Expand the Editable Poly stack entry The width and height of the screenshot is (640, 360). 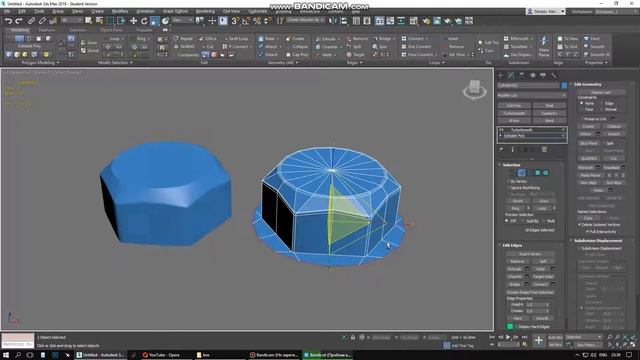pos(501,136)
